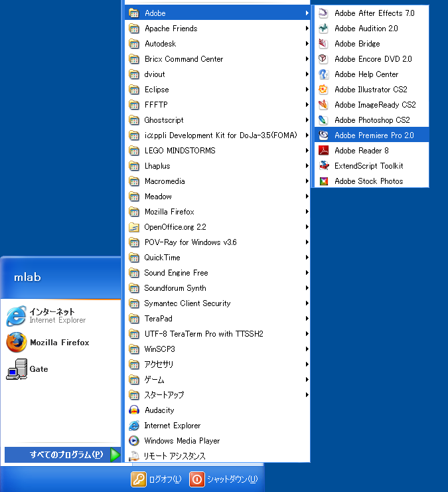
Task: Click the Adobe Photoshop CS2 feather icon
Action: pos(323,120)
